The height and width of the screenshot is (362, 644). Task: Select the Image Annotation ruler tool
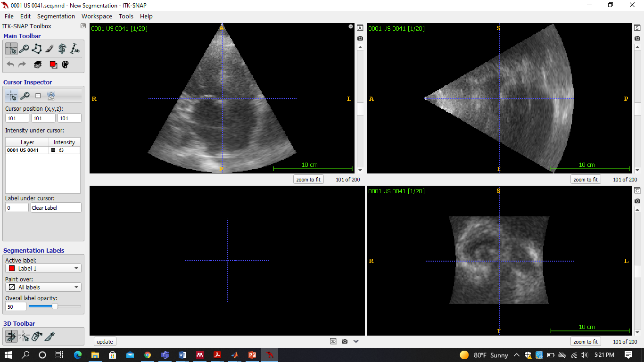[x=75, y=49]
